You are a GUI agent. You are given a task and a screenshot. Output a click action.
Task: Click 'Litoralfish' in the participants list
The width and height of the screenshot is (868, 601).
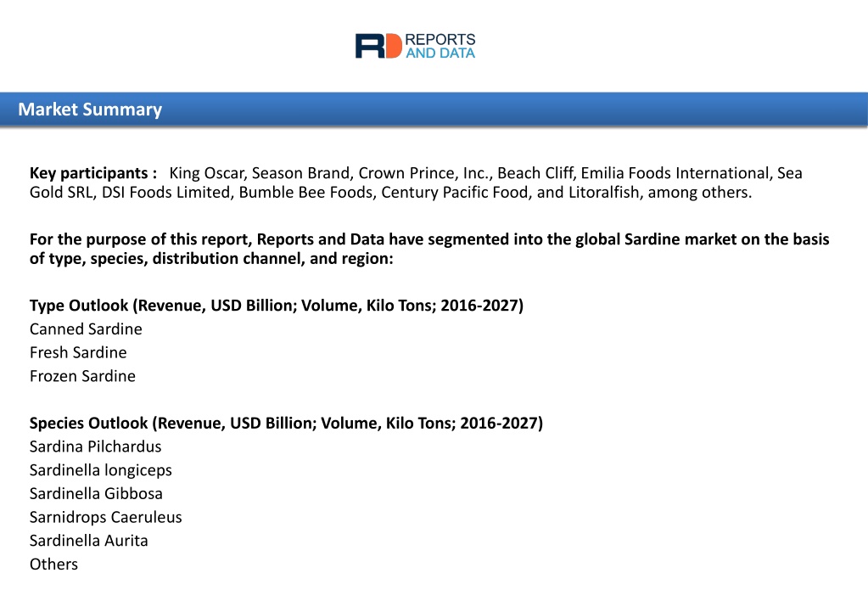tap(604, 193)
